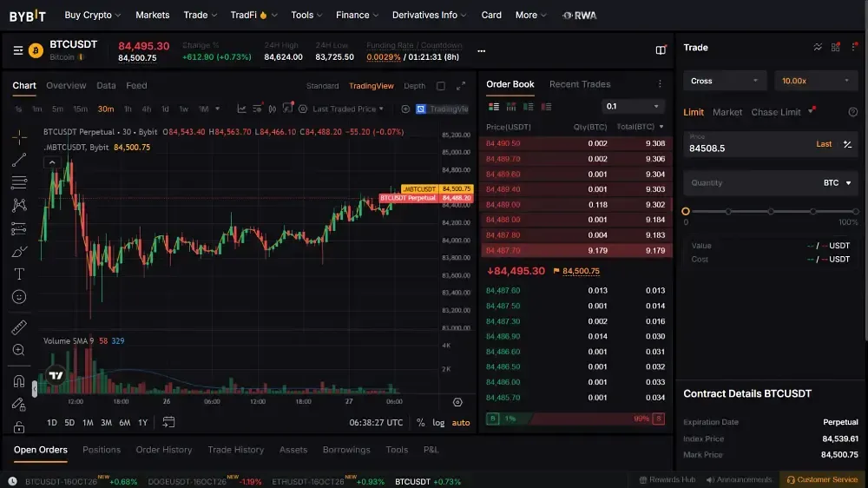
Task: Open the Announcements link
Action: tap(739, 479)
